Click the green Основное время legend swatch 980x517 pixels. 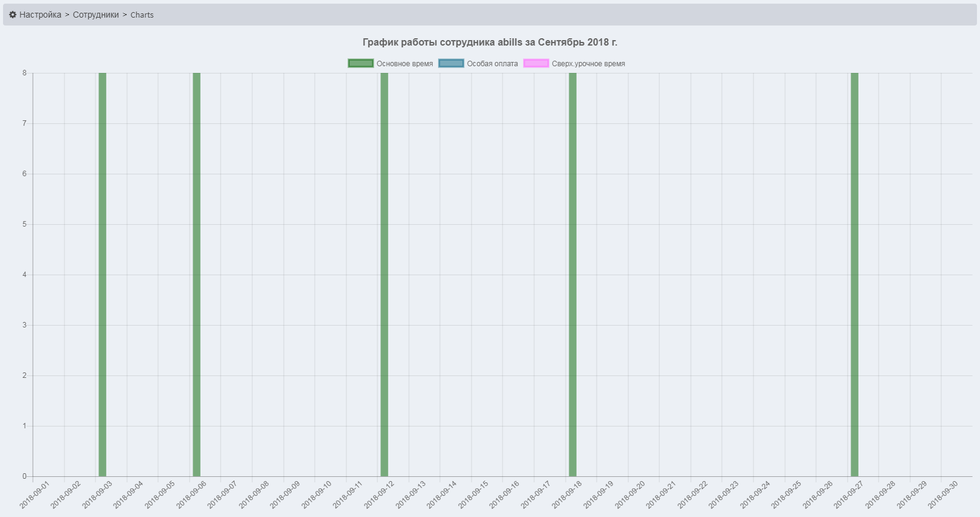360,63
